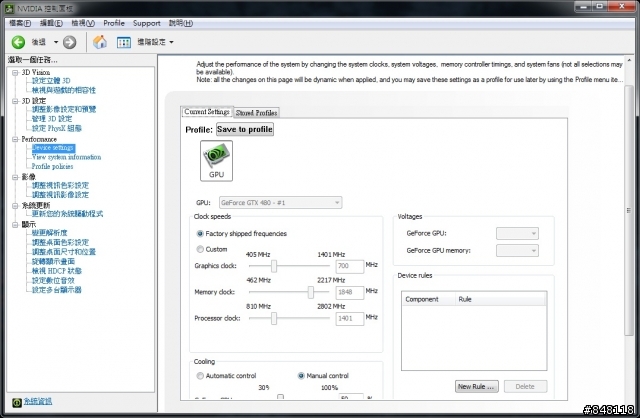Open the Back history dropdown arrow
Screen dimensions: 640x418
(56, 42)
